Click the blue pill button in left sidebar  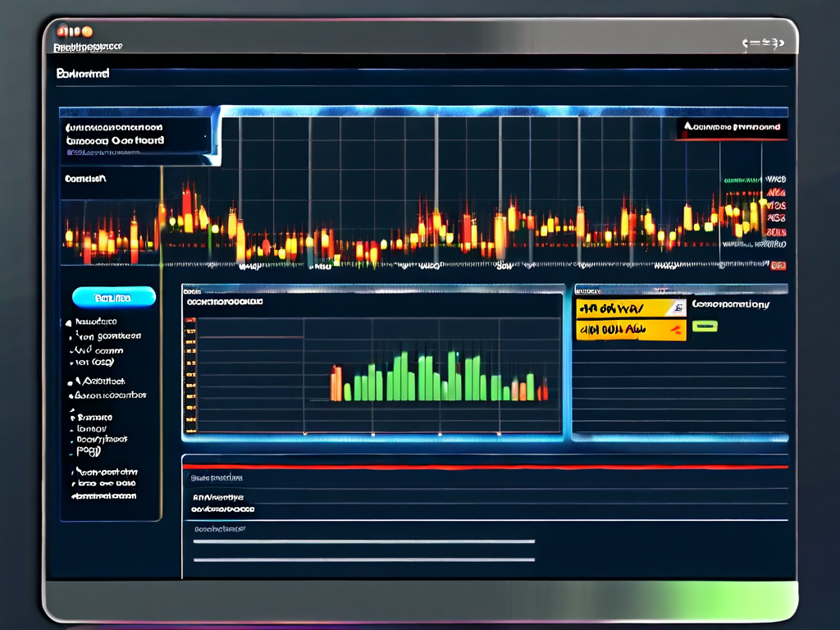tap(113, 297)
